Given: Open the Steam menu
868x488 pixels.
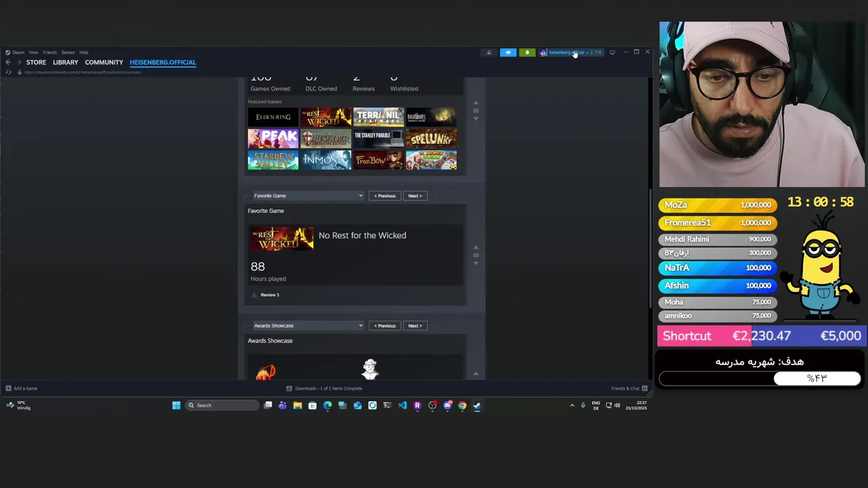Looking at the screenshot, I should 15,52.
